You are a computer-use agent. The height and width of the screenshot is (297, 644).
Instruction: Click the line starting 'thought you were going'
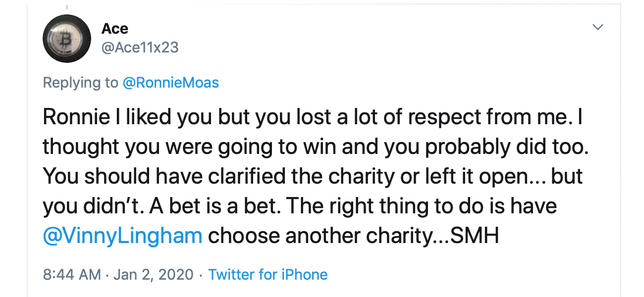click(316, 147)
